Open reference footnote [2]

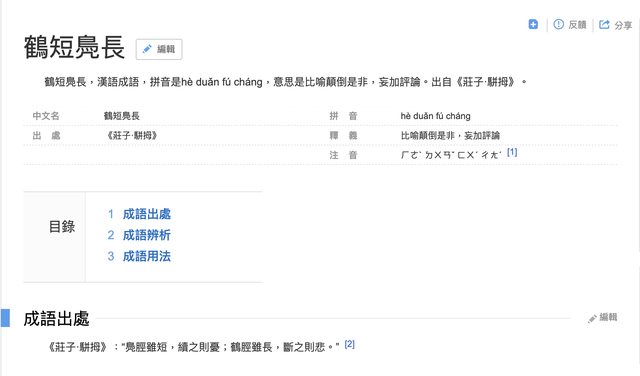349,344
